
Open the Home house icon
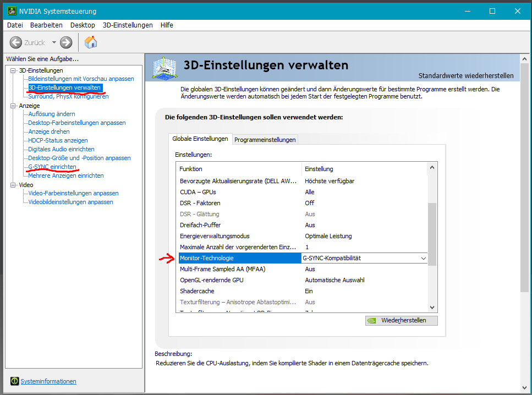91,42
